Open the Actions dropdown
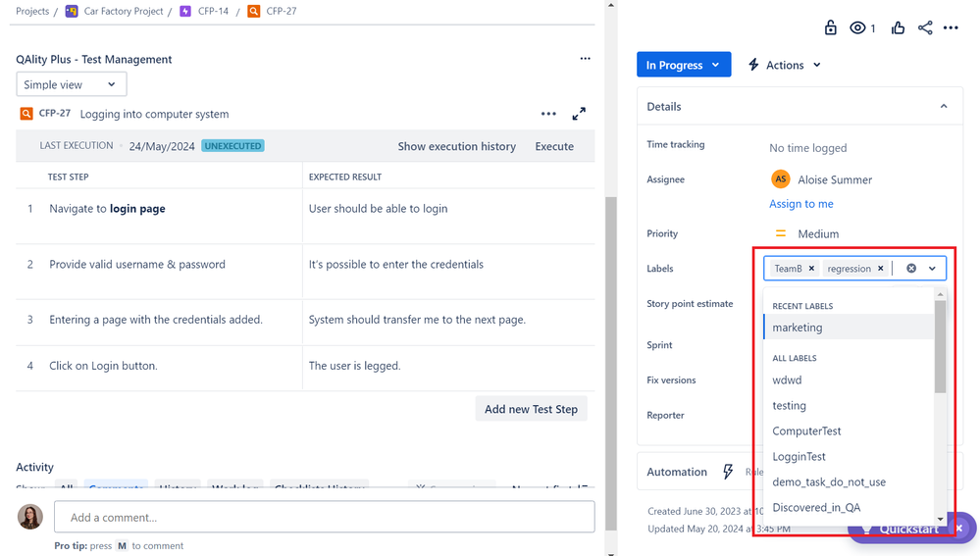Screen dimensions: 980x556 [x=785, y=65]
